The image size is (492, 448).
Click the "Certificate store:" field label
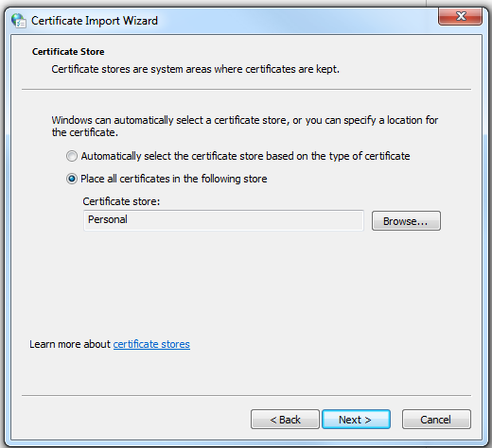point(121,201)
